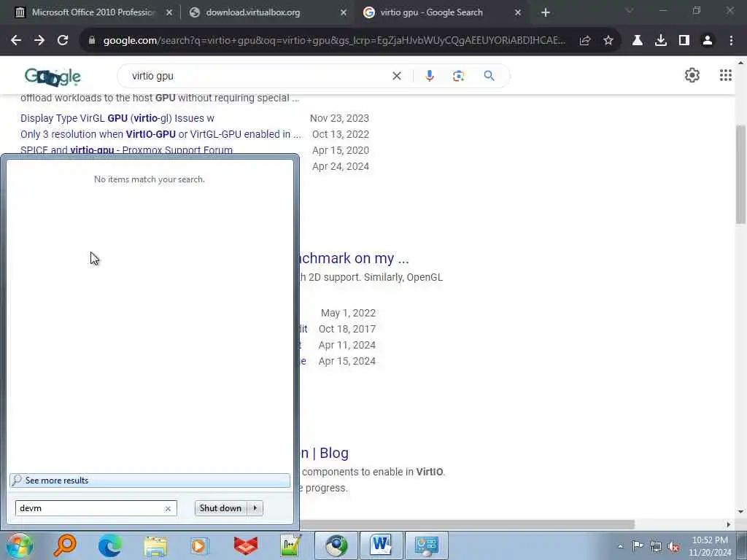The width and height of the screenshot is (747, 560).
Task: Click the Nov 23, 2023 date
Action: (x=339, y=118)
